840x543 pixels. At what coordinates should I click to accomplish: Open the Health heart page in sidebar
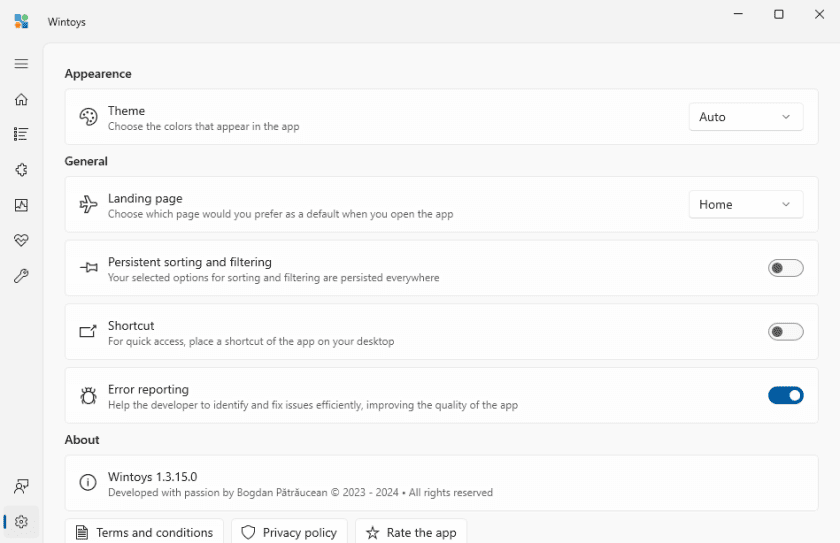[x=21, y=240]
